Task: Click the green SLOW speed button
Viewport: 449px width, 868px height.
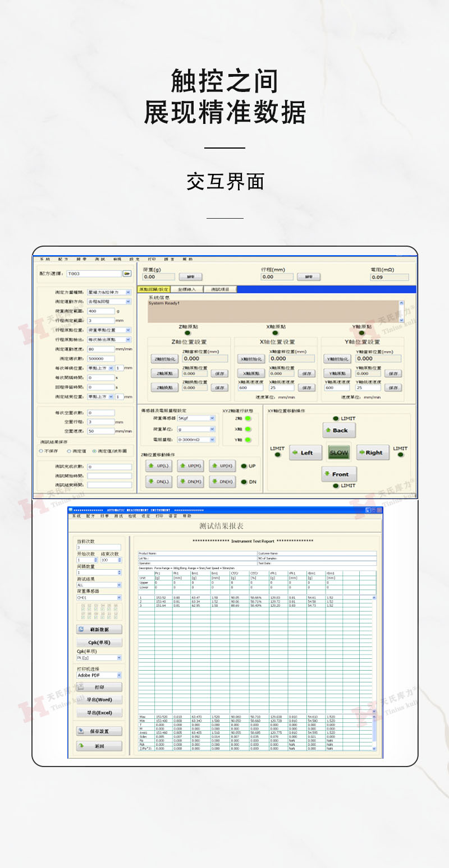Action: point(339,453)
